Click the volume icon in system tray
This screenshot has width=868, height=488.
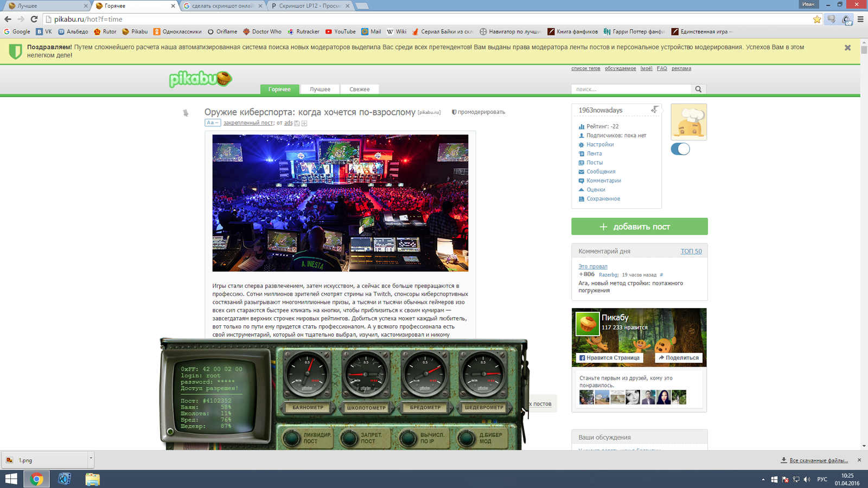(807, 479)
